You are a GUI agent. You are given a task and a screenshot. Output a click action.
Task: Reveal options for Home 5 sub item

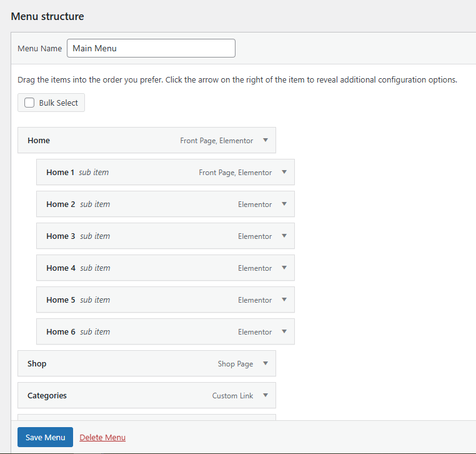click(284, 300)
